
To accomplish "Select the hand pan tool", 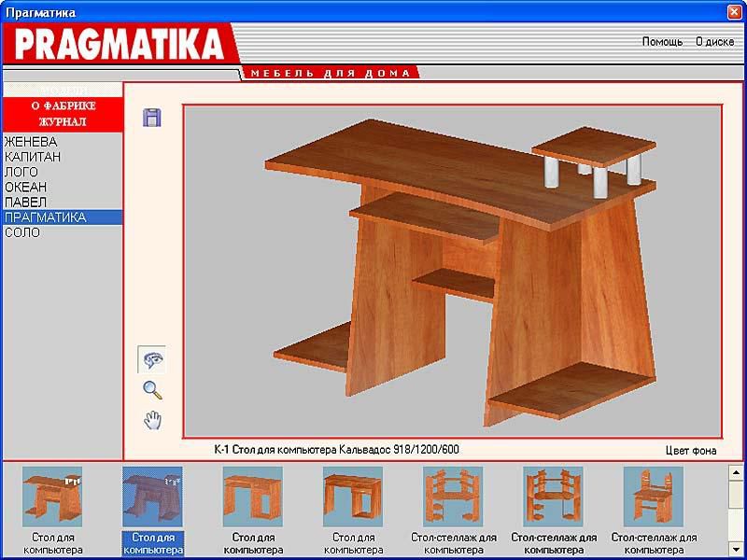I will [x=152, y=421].
